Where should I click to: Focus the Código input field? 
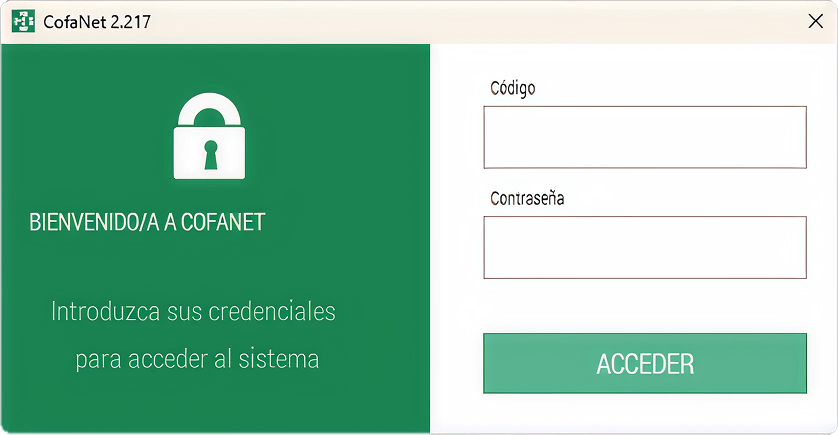click(x=644, y=137)
